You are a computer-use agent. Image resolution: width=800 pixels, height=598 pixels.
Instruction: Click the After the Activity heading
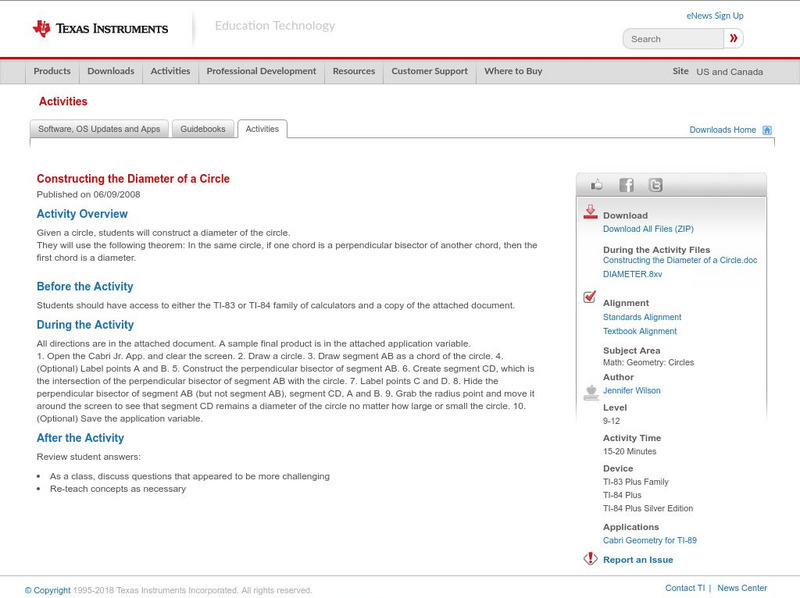[x=80, y=438]
